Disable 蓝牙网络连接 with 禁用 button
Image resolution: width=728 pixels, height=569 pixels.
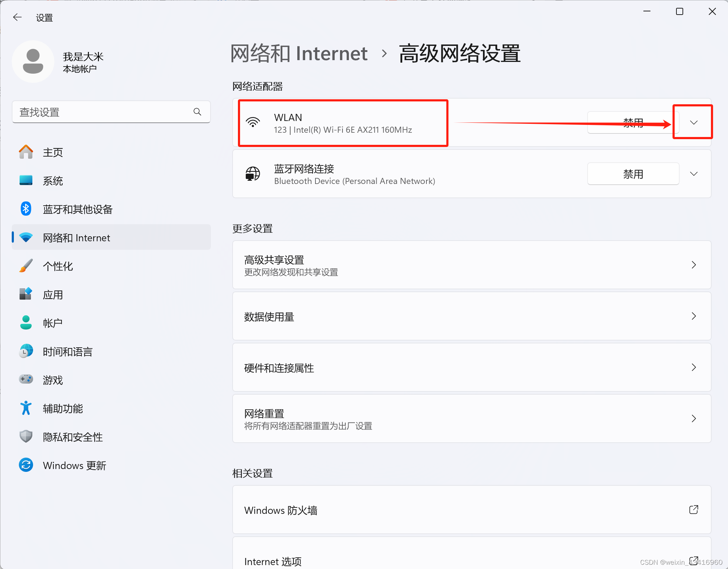(x=633, y=174)
